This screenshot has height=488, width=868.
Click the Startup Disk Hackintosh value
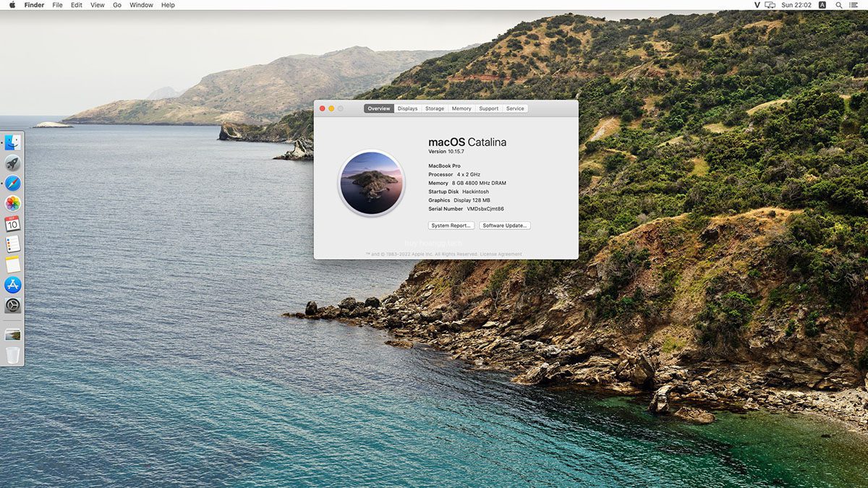[x=475, y=192]
